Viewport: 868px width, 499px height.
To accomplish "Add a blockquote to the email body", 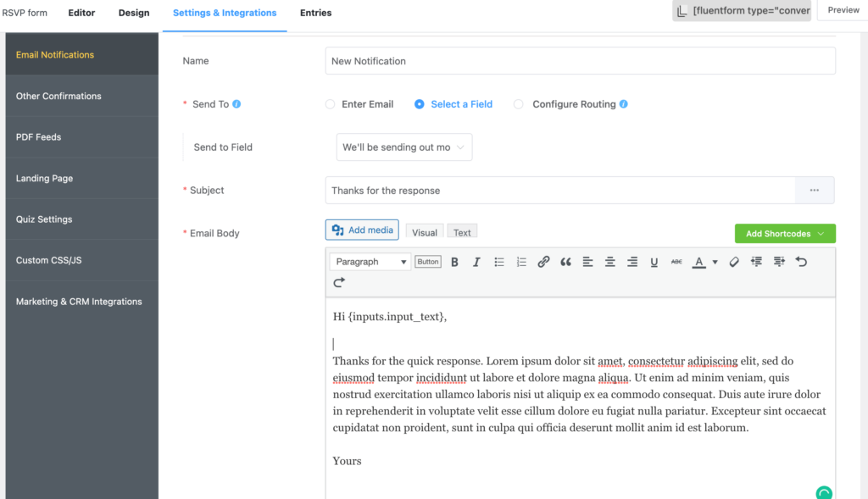I will [565, 262].
